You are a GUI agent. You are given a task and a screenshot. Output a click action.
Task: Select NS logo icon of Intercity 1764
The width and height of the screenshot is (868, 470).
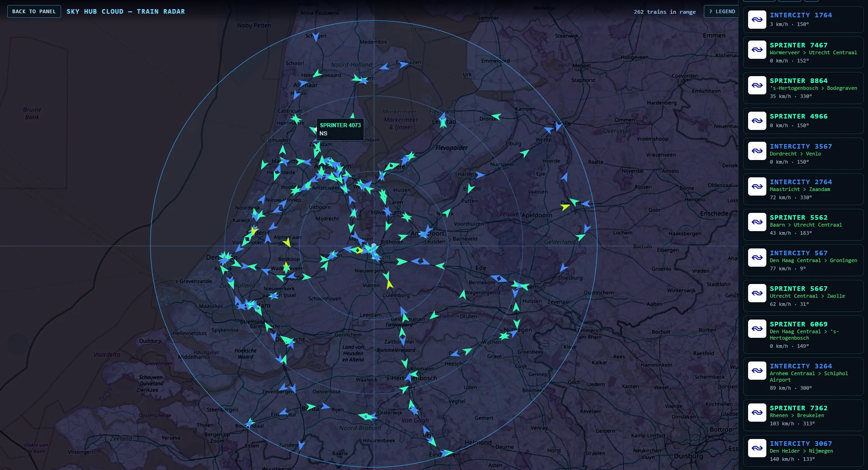pos(757,20)
